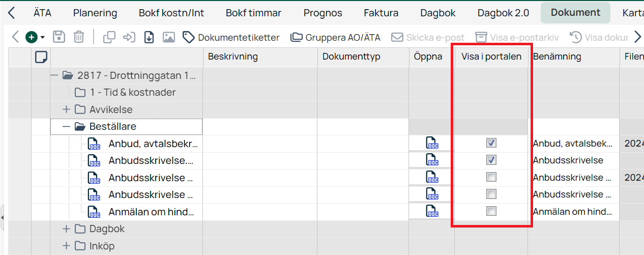
Task: Click the green add new document button
Action: coord(32,37)
